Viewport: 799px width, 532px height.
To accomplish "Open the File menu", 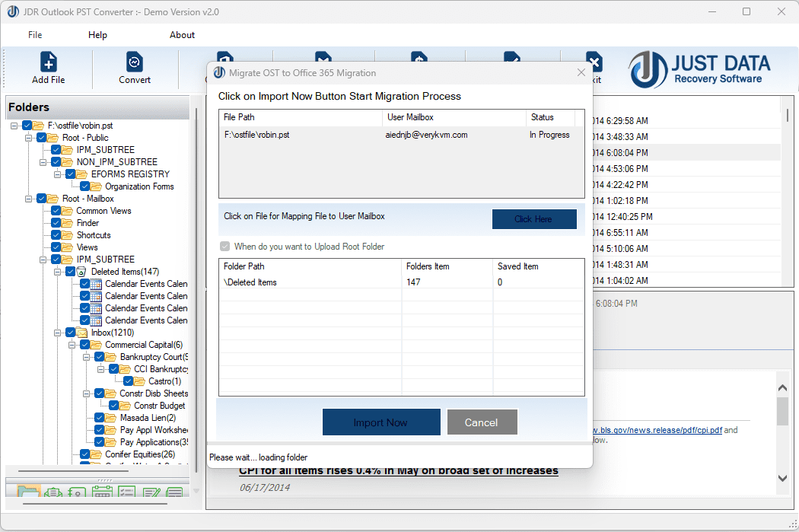I will (35, 34).
